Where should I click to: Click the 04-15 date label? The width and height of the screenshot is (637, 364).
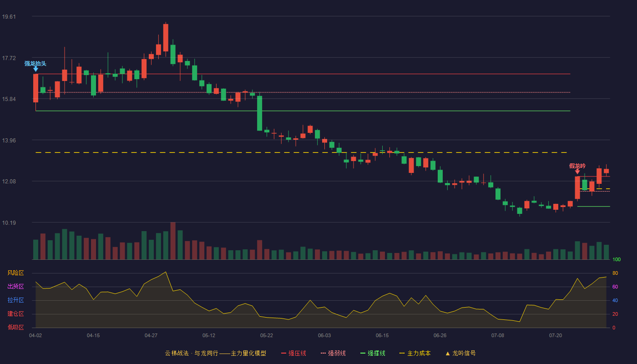click(x=93, y=336)
